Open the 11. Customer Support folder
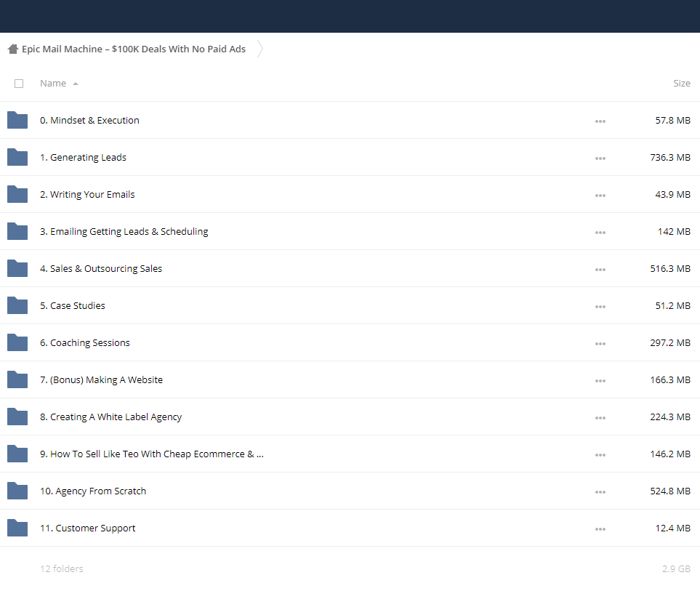 coord(87,528)
